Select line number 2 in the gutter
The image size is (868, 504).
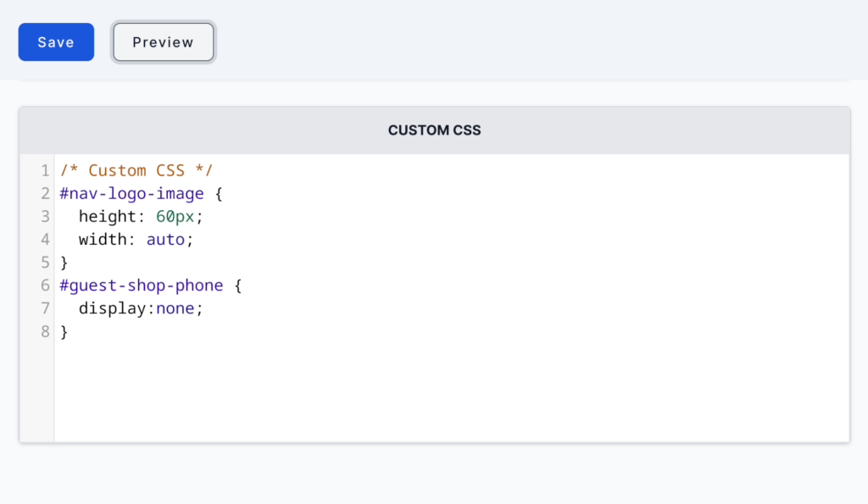[x=44, y=193]
